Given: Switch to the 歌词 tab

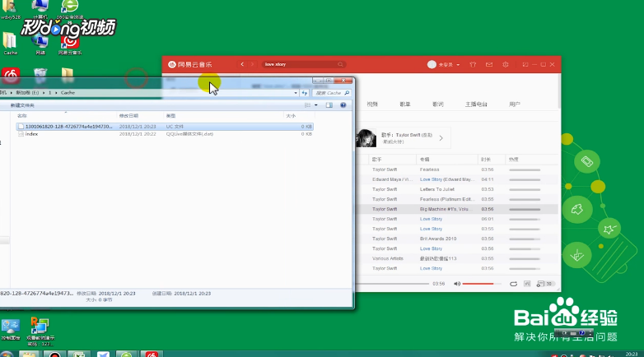Looking at the screenshot, I should [438, 104].
